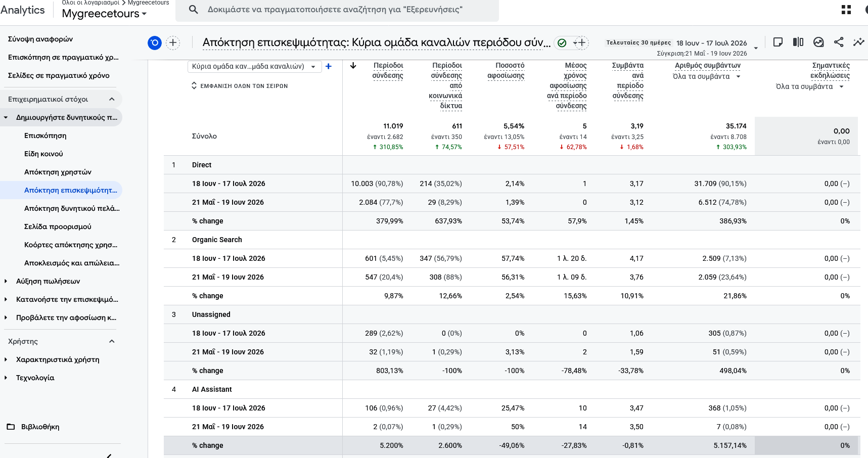Expand the Τεχνολογία group
This screenshot has width=868, height=458.
tap(6, 378)
